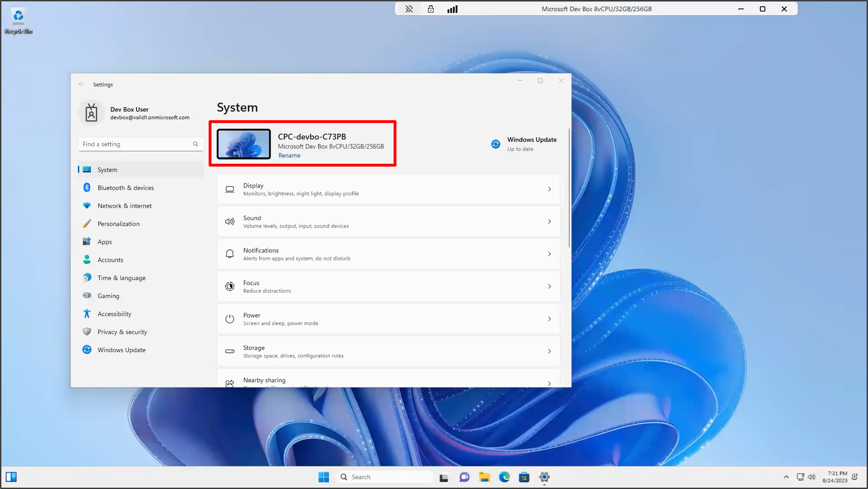Open Gaming settings
Viewport: 868px width, 489px height.
tap(141, 296)
